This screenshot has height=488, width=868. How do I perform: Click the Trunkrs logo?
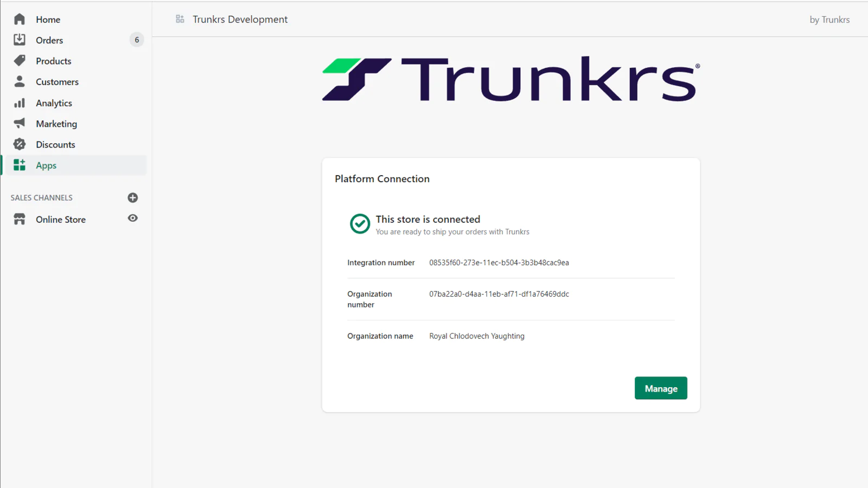(511, 79)
